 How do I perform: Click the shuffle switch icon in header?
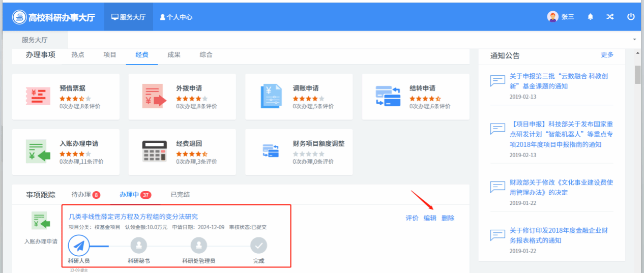(x=610, y=17)
